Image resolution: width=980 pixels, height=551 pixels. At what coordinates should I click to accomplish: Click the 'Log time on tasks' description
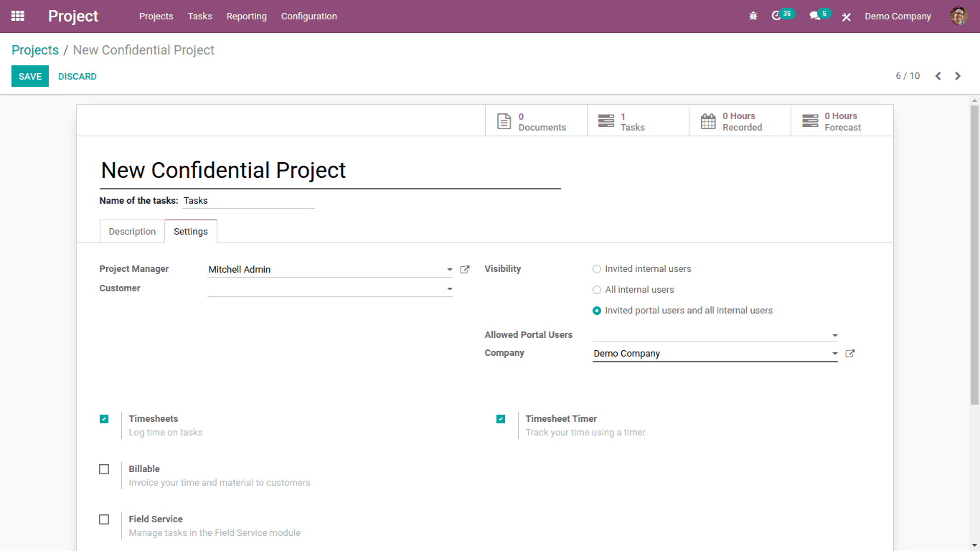point(166,433)
